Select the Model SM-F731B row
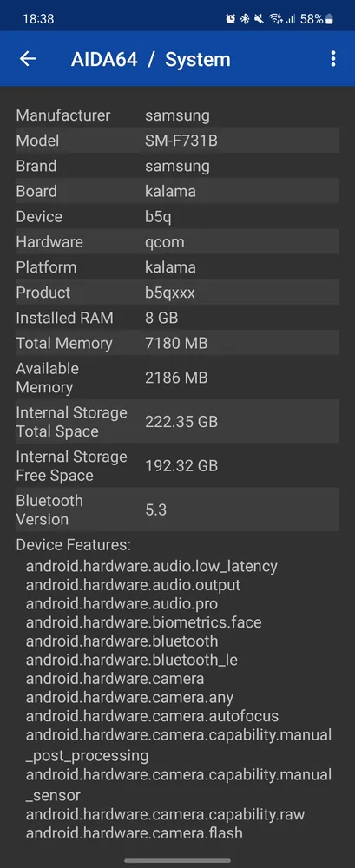 (x=177, y=141)
